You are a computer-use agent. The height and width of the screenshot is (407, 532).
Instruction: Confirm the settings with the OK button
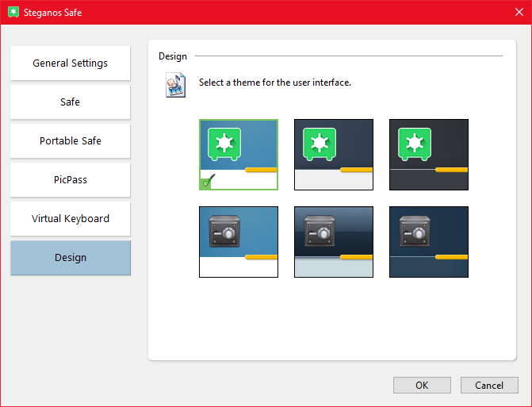pyautogui.click(x=422, y=385)
